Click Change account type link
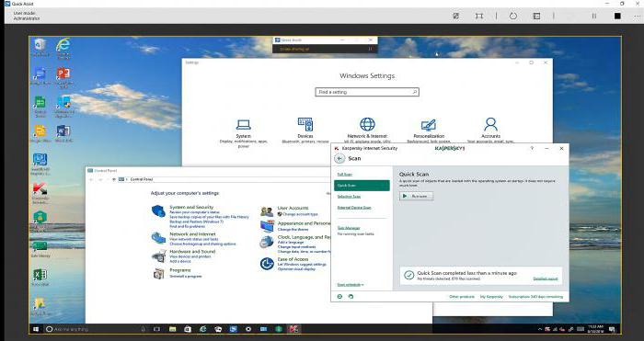Viewport: 644px width, 341px height. [300, 214]
